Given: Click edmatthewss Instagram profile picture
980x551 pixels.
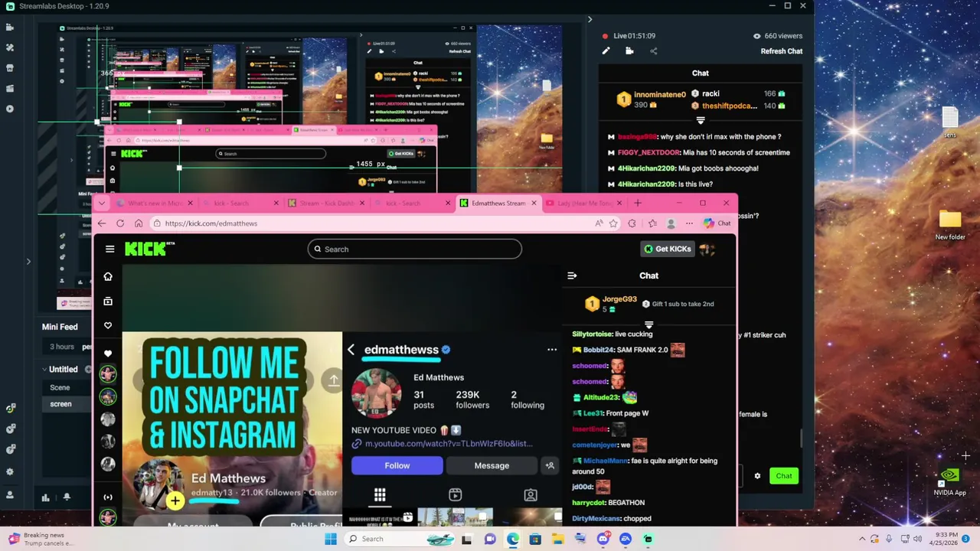Looking at the screenshot, I should click(x=376, y=393).
